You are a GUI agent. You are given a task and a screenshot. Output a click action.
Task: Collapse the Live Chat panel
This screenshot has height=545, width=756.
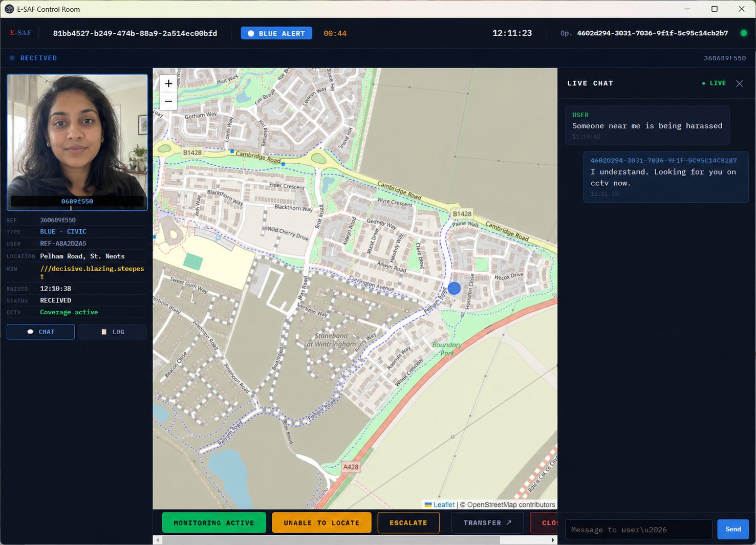pos(739,83)
